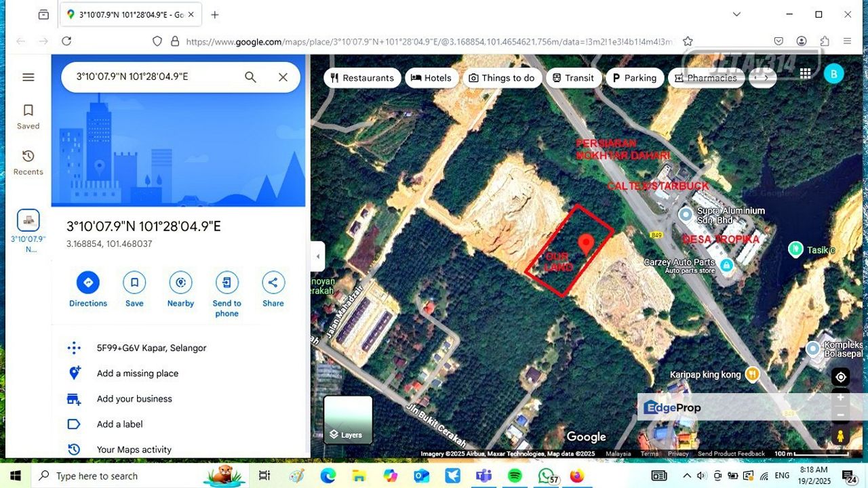Toggle the Restaurants map filter chip

click(x=362, y=77)
